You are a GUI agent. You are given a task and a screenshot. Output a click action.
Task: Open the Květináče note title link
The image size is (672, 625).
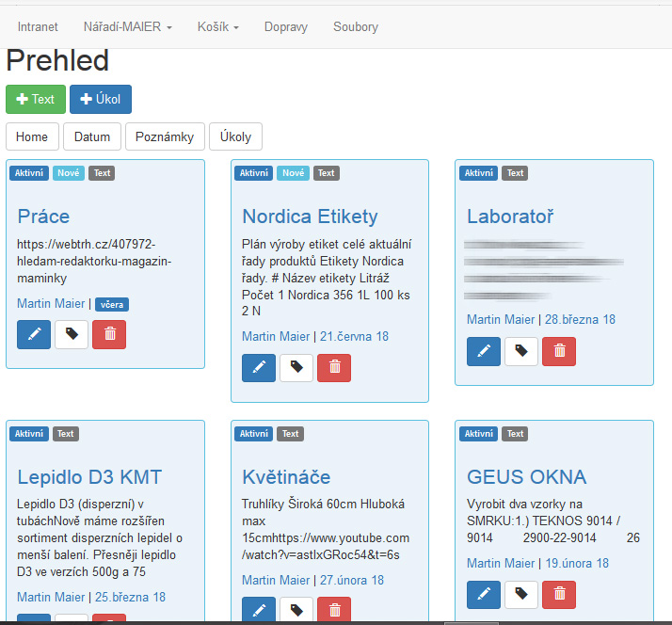click(x=286, y=476)
